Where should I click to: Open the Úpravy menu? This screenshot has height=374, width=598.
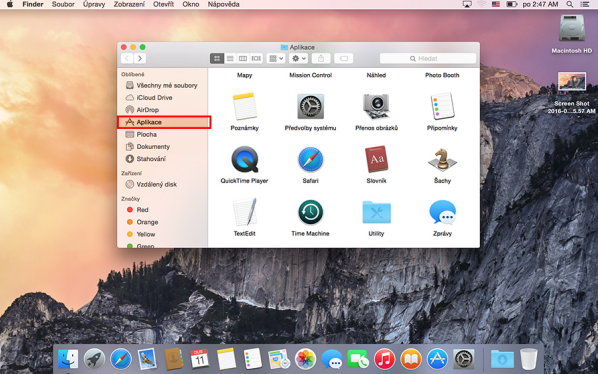pos(94,4)
